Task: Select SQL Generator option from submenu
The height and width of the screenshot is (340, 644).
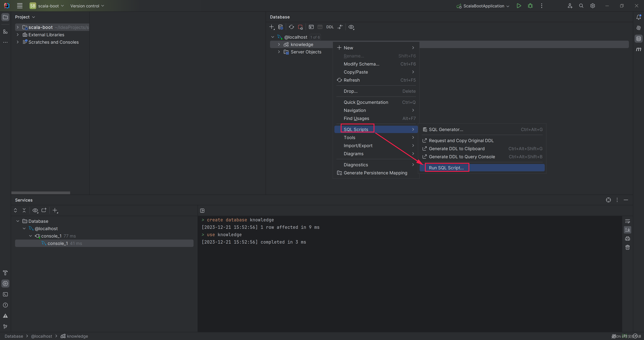Action: pos(446,129)
